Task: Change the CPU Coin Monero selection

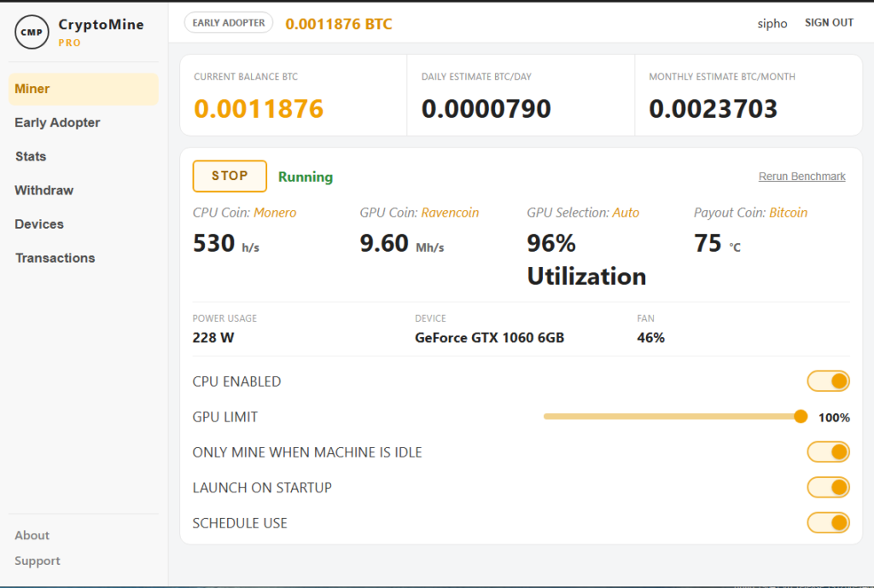Action: pos(275,212)
